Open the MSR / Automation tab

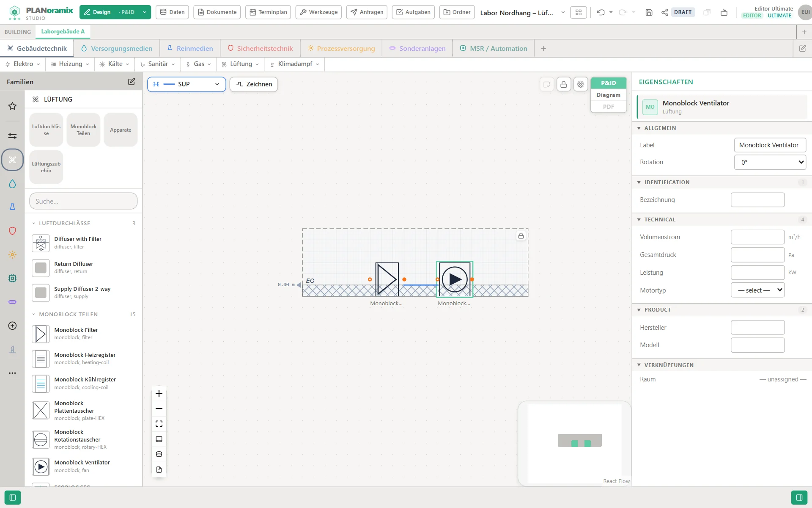click(494, 48)
